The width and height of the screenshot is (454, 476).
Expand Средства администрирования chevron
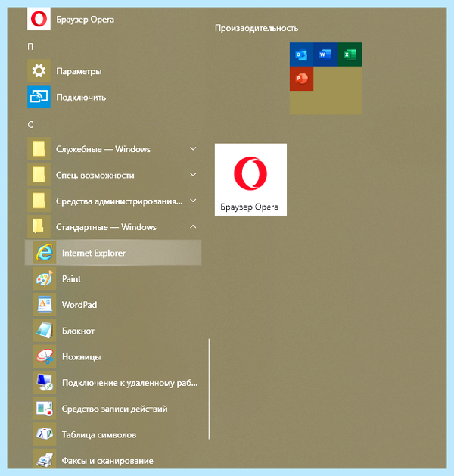click(193, 201)
